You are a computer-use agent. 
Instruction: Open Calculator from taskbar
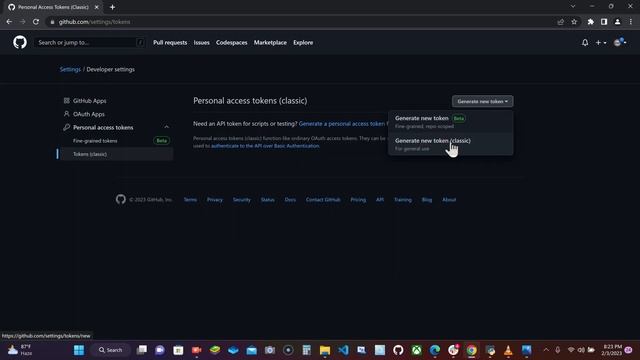[307, 350]
